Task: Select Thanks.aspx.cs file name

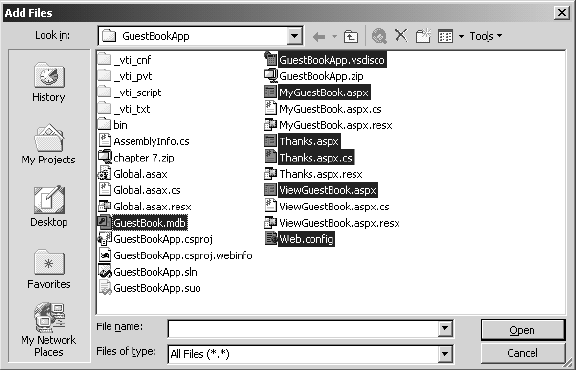Action: tap(316, 158)
